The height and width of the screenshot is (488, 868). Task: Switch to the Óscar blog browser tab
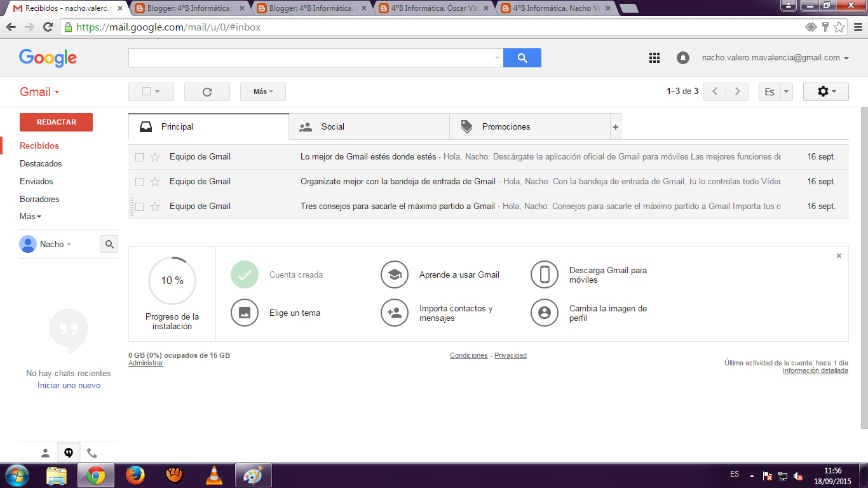point(436,9)
